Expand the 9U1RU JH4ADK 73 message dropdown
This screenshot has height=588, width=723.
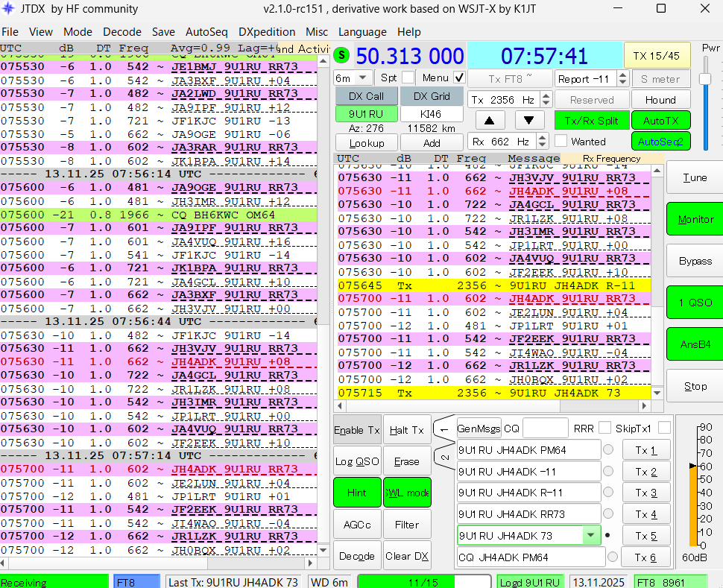[x=591, y=535]
